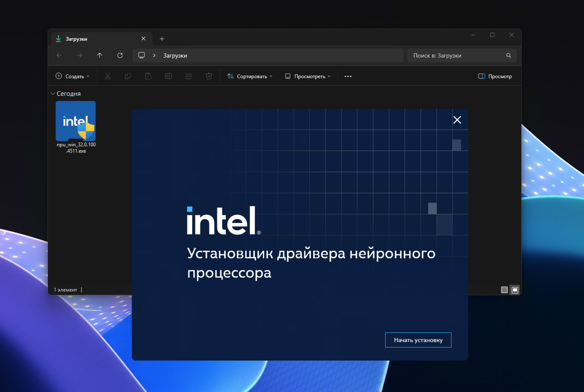Click the Share icon on the toolbar
584x392 pixels.
(x=188, y=76)
